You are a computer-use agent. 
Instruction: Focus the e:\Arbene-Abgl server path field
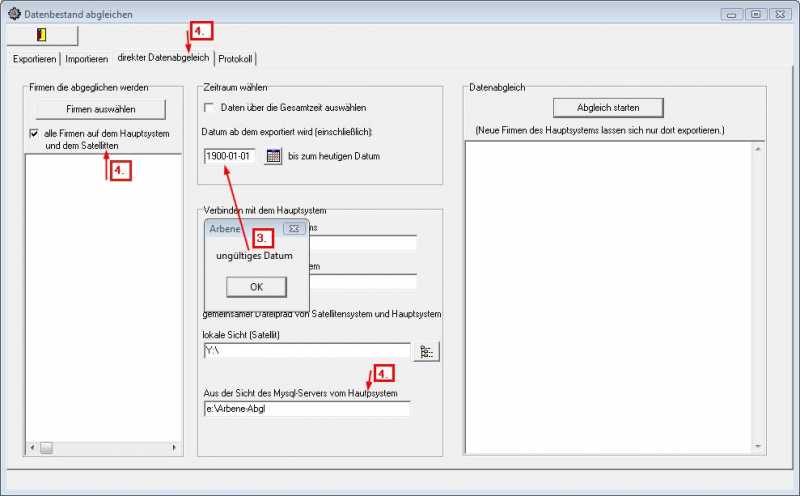(306, 408)
